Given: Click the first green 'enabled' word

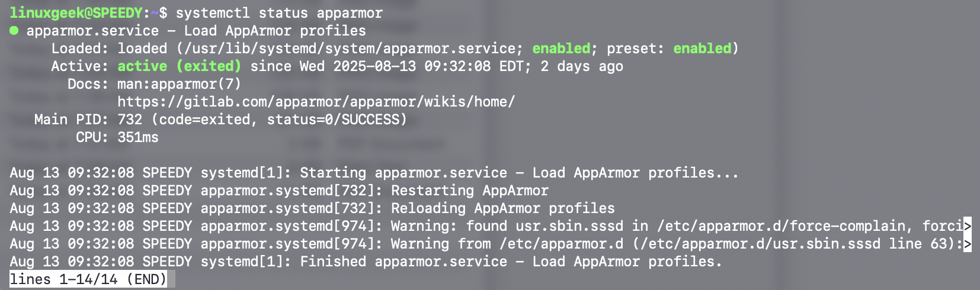Looking at the screenshot, I should tap(561, 48).
